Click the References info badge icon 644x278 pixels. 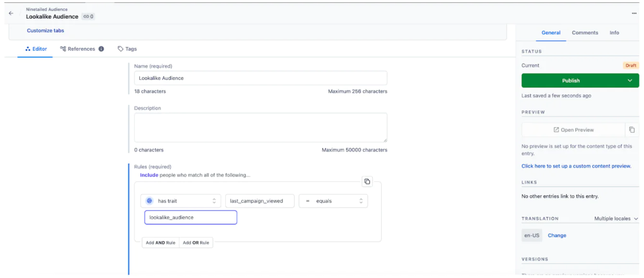pyautogui.click(x=101, y=49)
